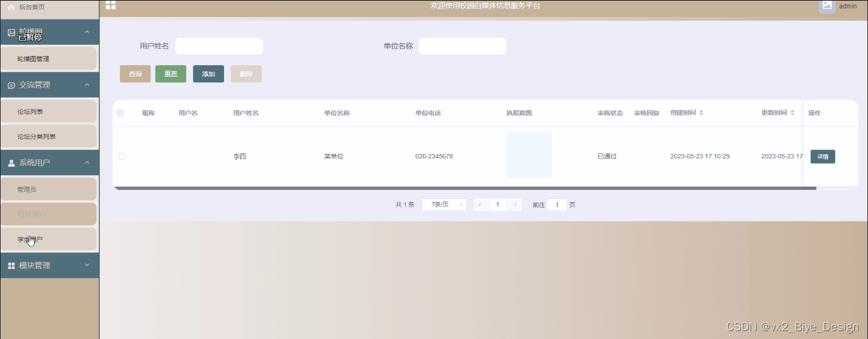Viewport: 868px width, 339px height.
Task: Click the 单位电话 column header
Action: coord(428,113)
